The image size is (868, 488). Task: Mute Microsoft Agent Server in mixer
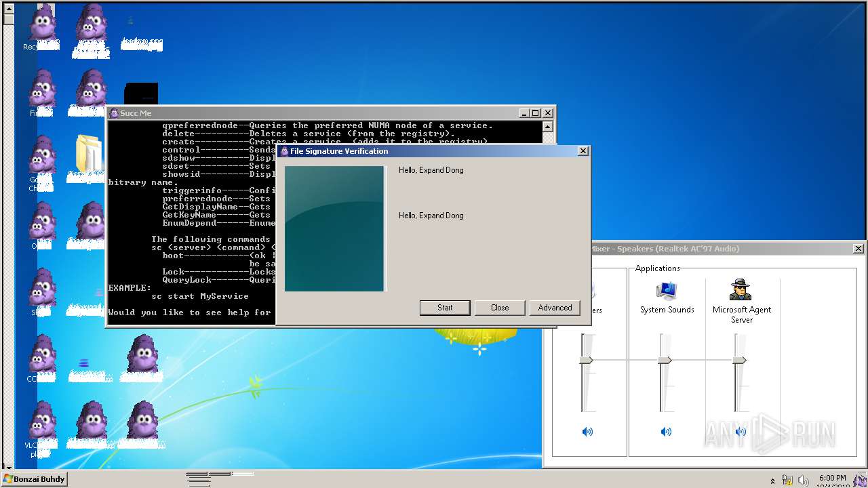tap(741, 432)
